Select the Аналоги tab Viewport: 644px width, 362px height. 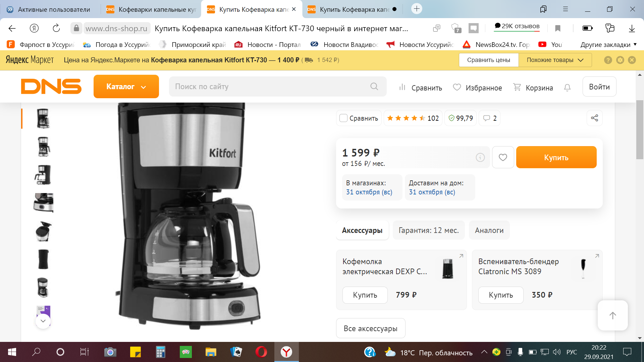489,230
